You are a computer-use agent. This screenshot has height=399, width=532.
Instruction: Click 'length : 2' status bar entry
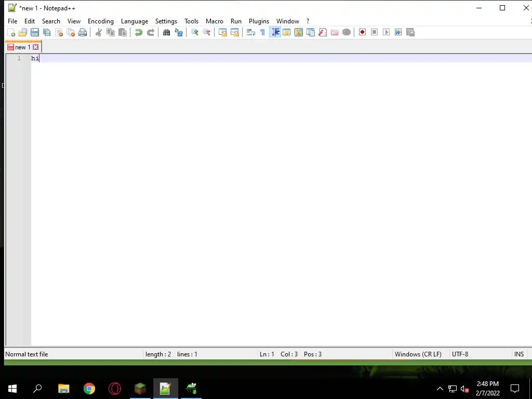[x=158, y=354]
